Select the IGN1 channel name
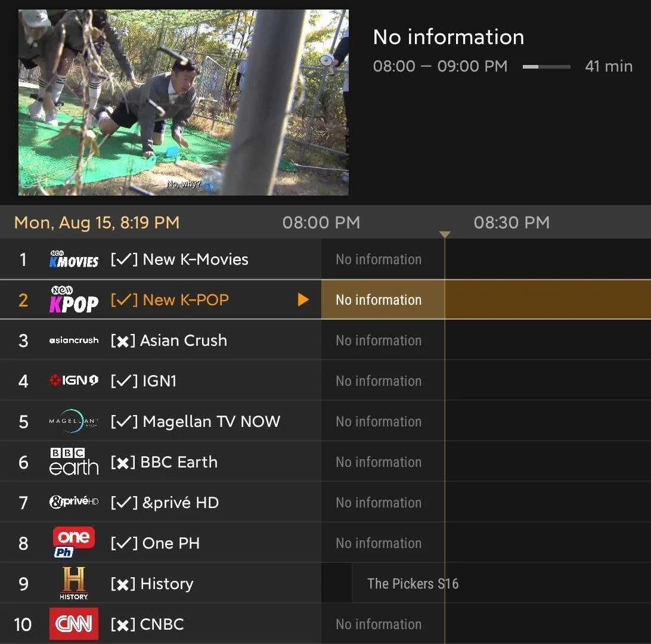Screen dimensions: 651x644 coord(159,381)
